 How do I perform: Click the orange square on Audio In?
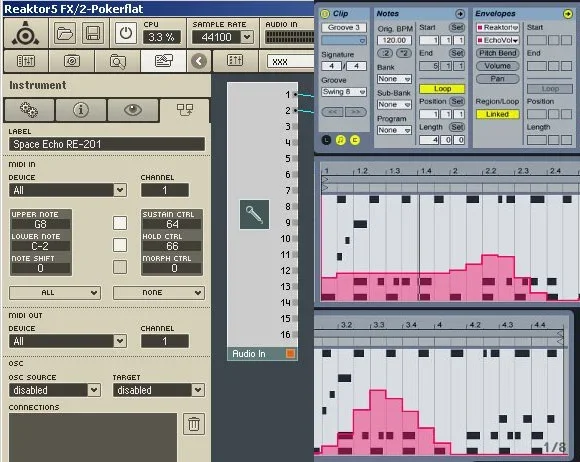tap(290, 354)
